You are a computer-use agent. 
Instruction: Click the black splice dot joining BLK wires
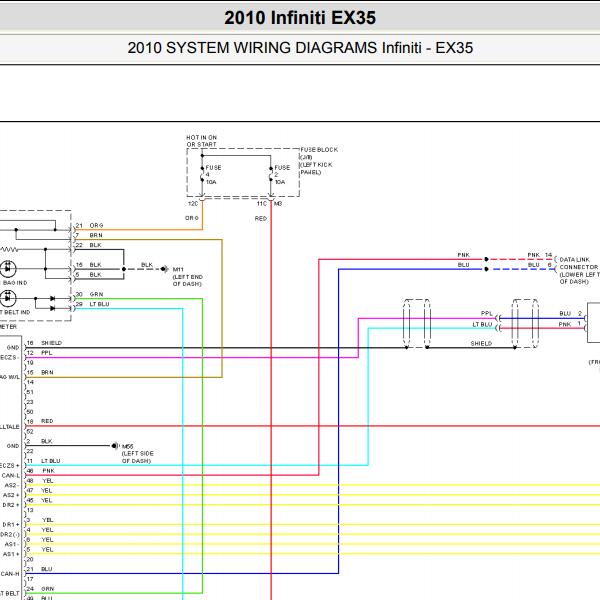coord(124,269)
